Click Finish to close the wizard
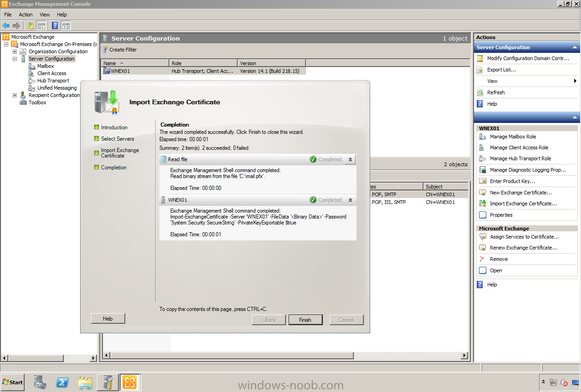Viewport: 581px width, 392px height. point(305,320)
